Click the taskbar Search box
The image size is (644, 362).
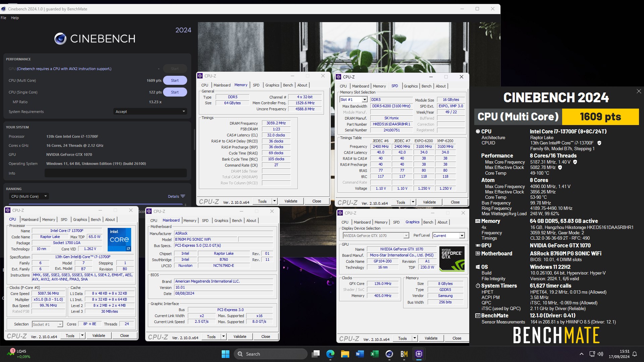271,354
